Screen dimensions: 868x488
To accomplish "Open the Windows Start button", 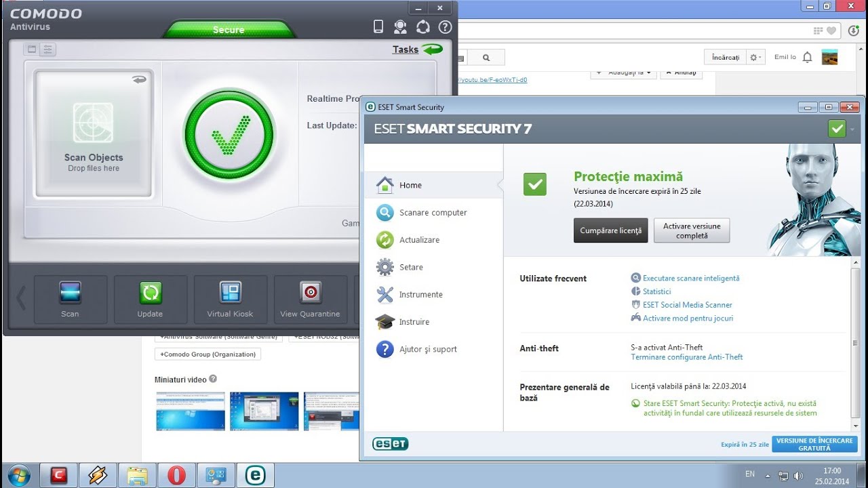I will point(20,475).
